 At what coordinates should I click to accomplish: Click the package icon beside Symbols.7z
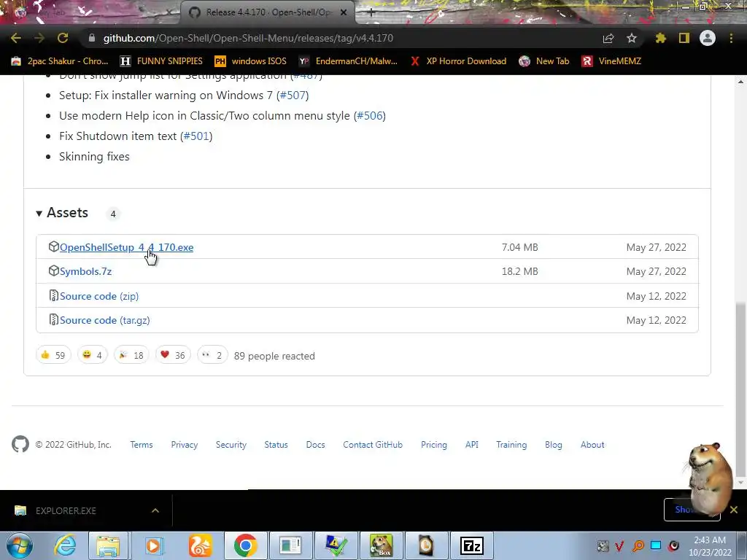53,271
